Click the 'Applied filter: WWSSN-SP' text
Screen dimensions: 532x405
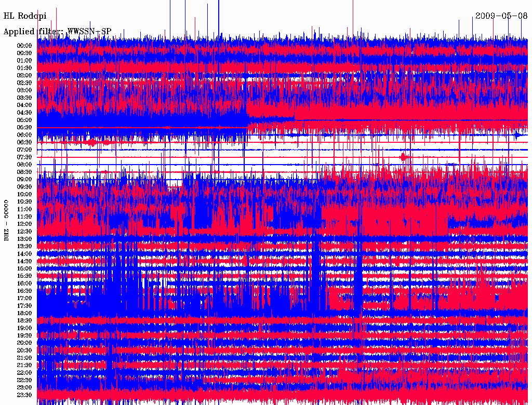[57, 32]
